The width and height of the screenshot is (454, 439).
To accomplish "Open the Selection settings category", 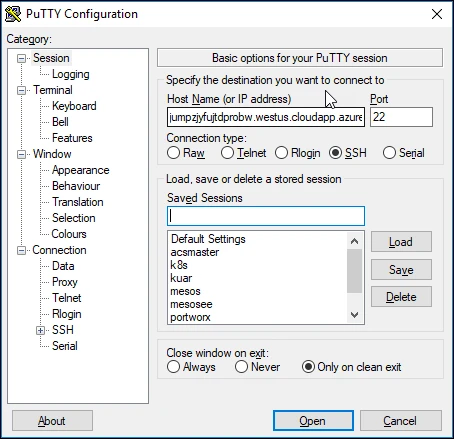I will pos(74,218).
